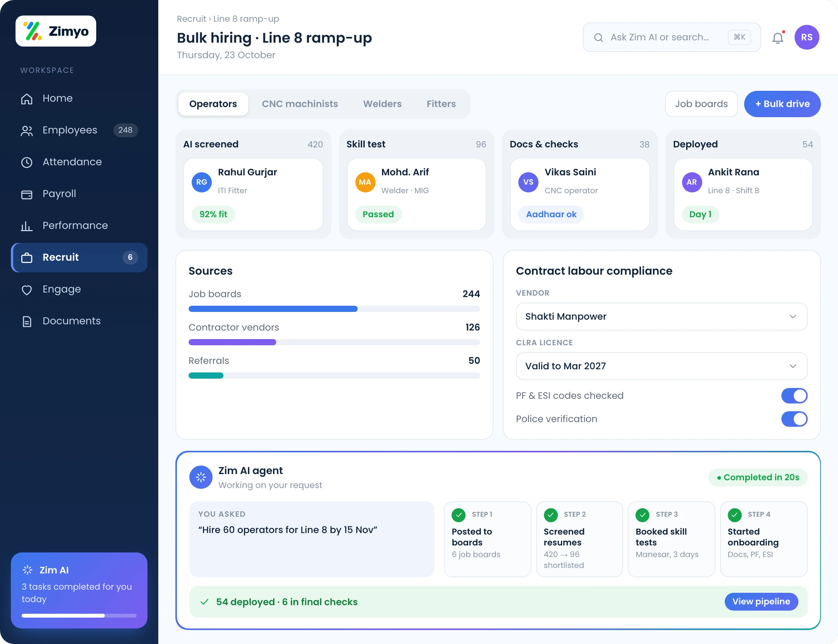Click MA avatar on Mohd. Arif card

(365, 182)
